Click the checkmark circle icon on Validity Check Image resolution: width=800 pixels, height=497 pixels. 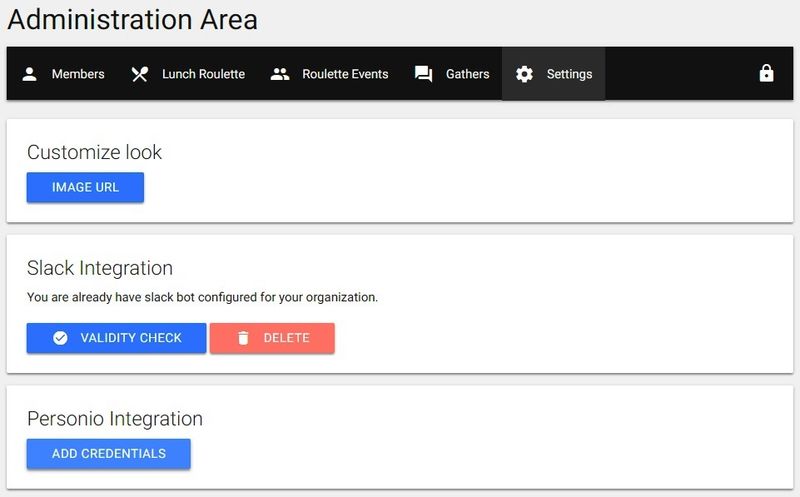coord(60,338)
